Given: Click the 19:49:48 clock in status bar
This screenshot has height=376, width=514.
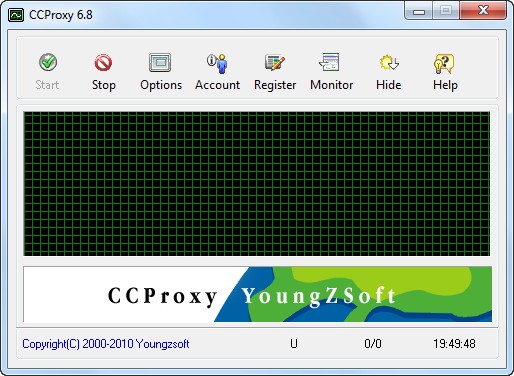Looking at the screenshot, I should [x=454, y=344].
